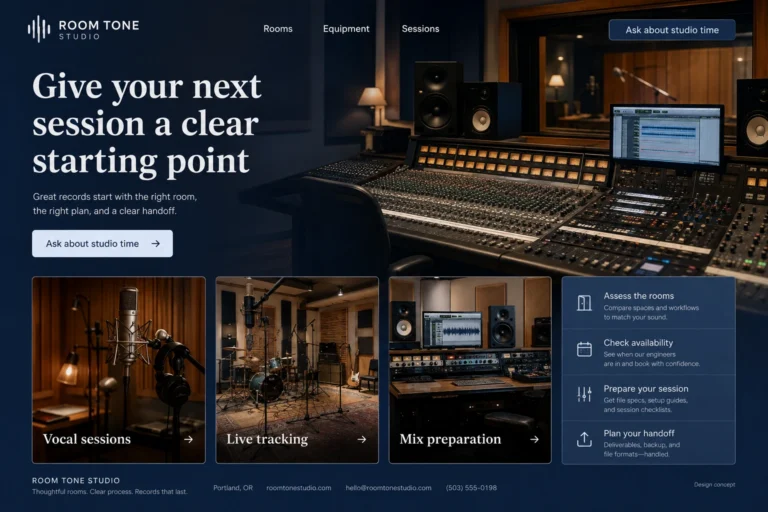This screenshot has width=768, height=512.
Task: Click the calendar icon beside Check availability
Action: coord(584,349)
